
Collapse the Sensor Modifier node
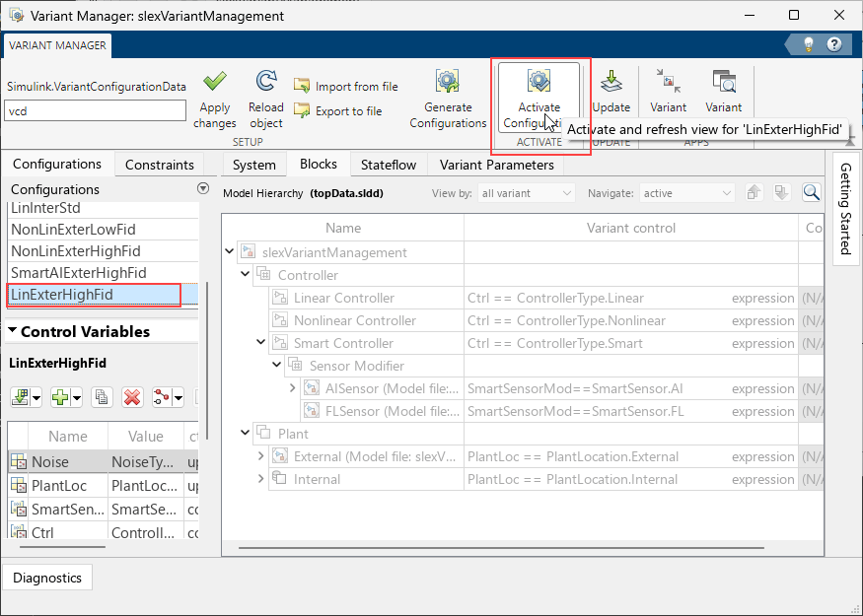coord(277,365)
